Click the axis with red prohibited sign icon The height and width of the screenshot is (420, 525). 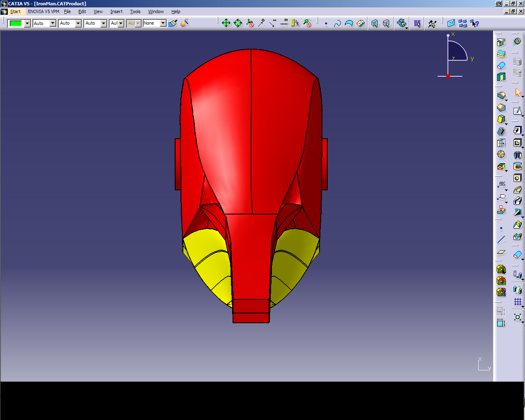click(x=250, y=23)
